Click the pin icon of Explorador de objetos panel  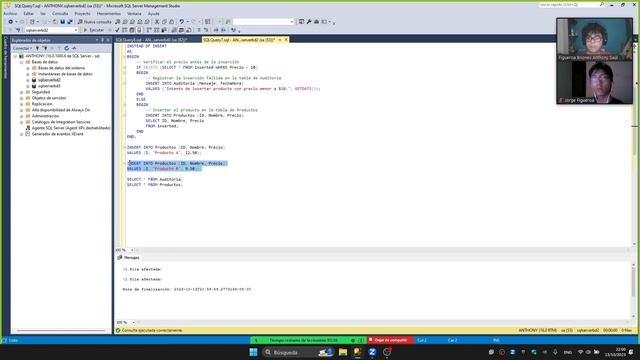point(102,40)
